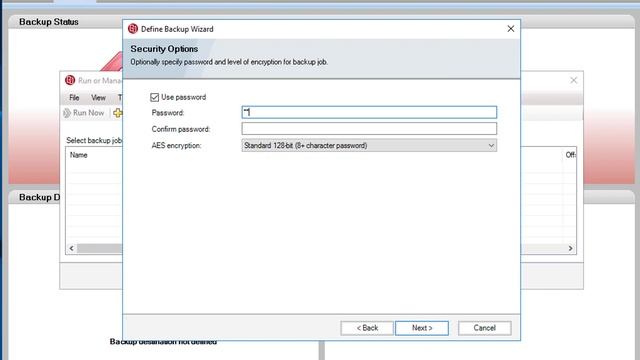Click the Select backup job label
This screenshot has width=640, height=360.
coord(94,140)
